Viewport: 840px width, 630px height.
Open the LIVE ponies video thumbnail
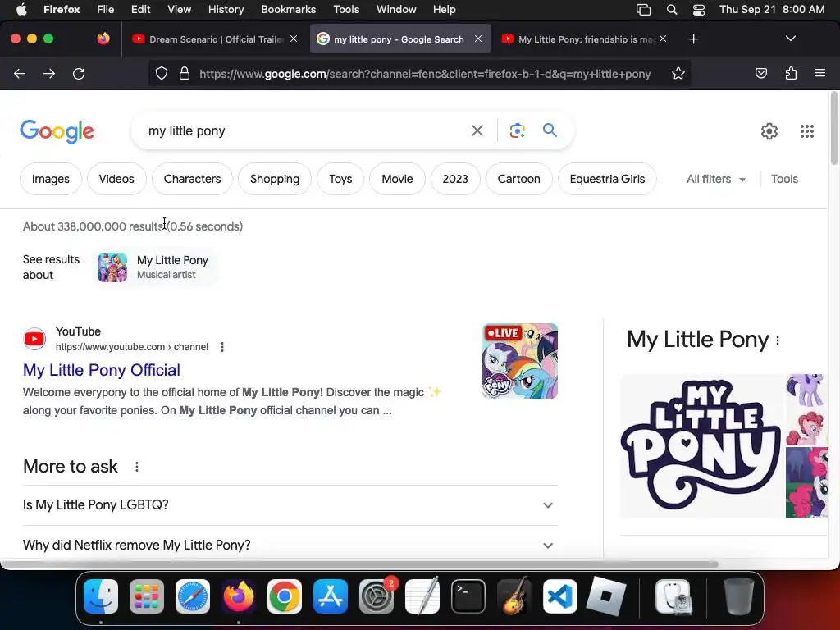519,361
